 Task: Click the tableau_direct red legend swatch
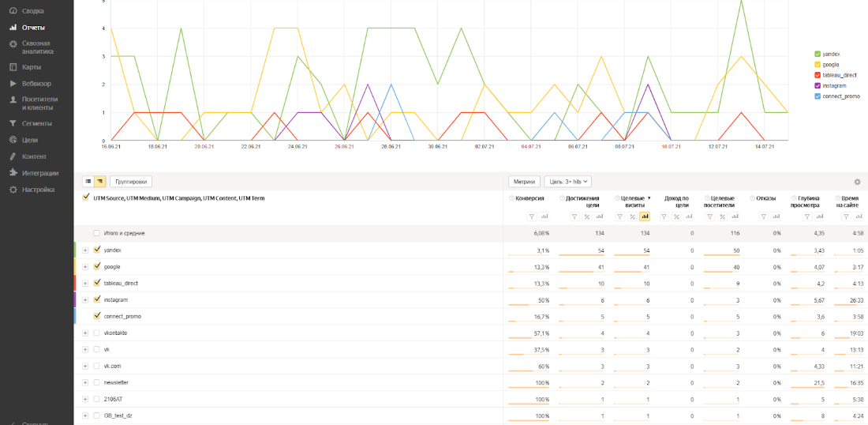(x=817, y=75)
